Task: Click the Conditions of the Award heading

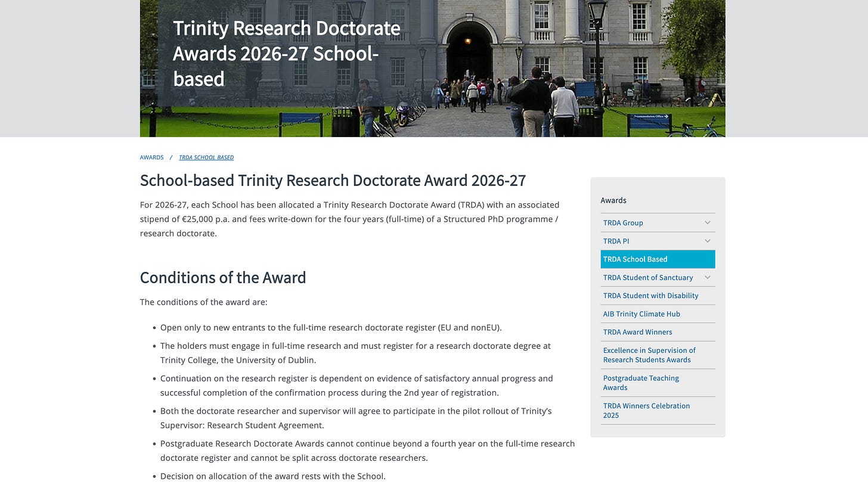Action: (x=223, y=278)
